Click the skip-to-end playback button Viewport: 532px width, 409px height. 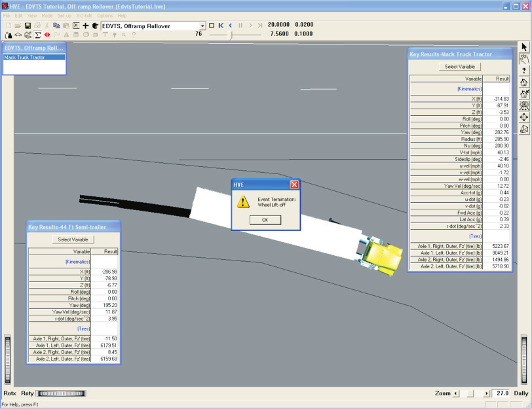pos(260,26)
